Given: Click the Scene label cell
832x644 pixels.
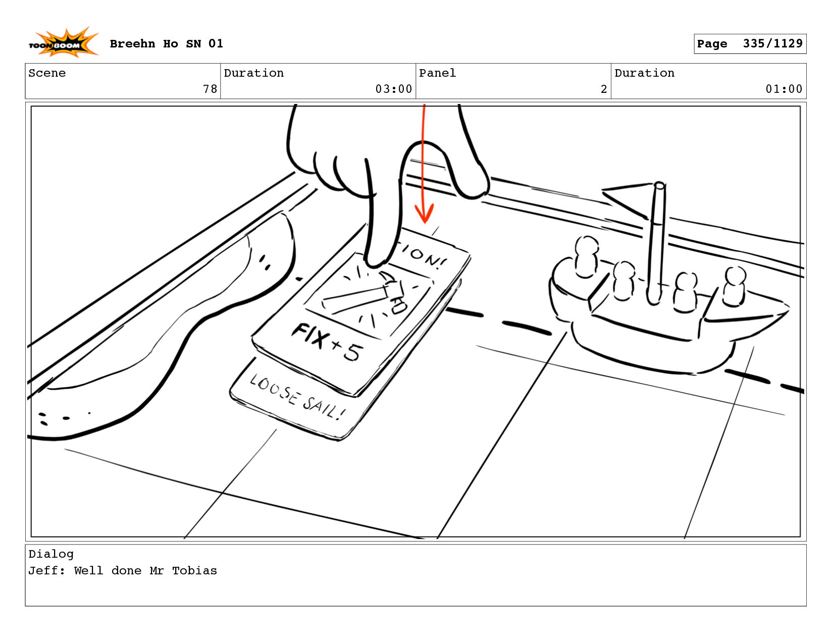Looking at the screenshot, I should [47, 73].
